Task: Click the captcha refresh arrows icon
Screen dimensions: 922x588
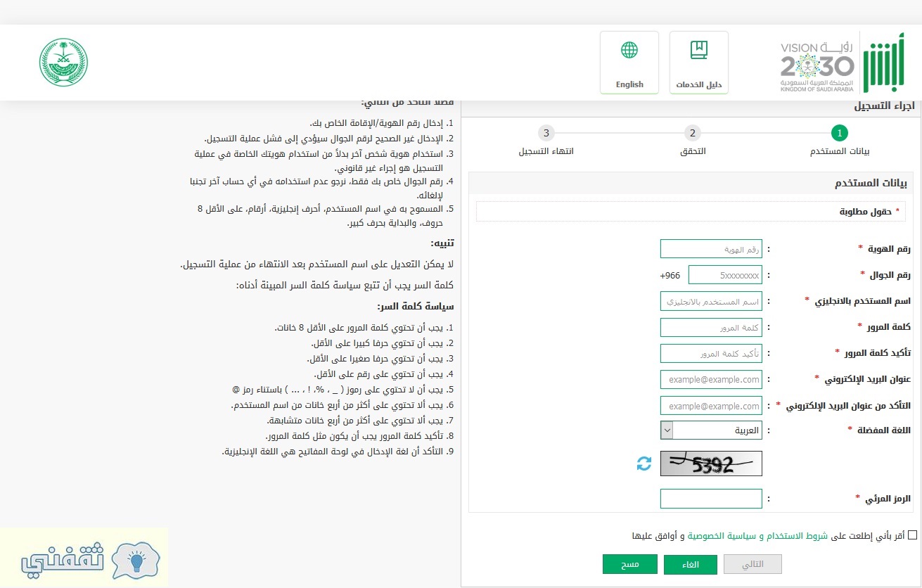Action: pos(644,464)
